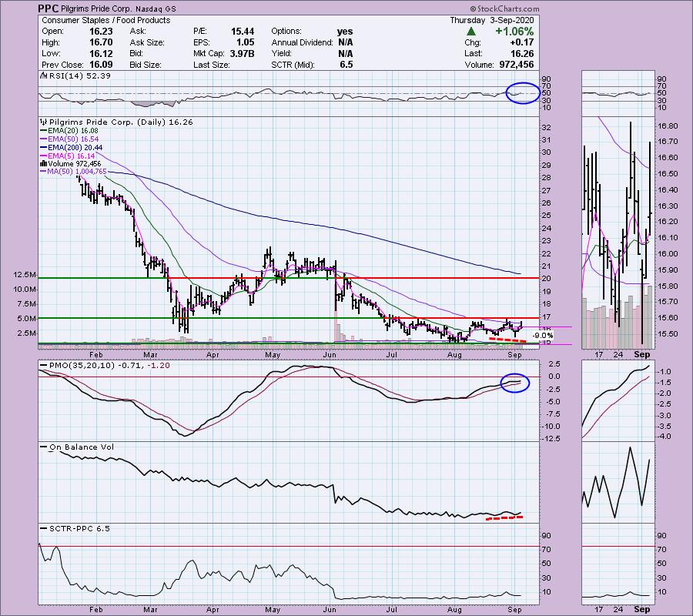Click the Nasdaq GS exchange label
The image size is (693, 616).
(156, 8)
